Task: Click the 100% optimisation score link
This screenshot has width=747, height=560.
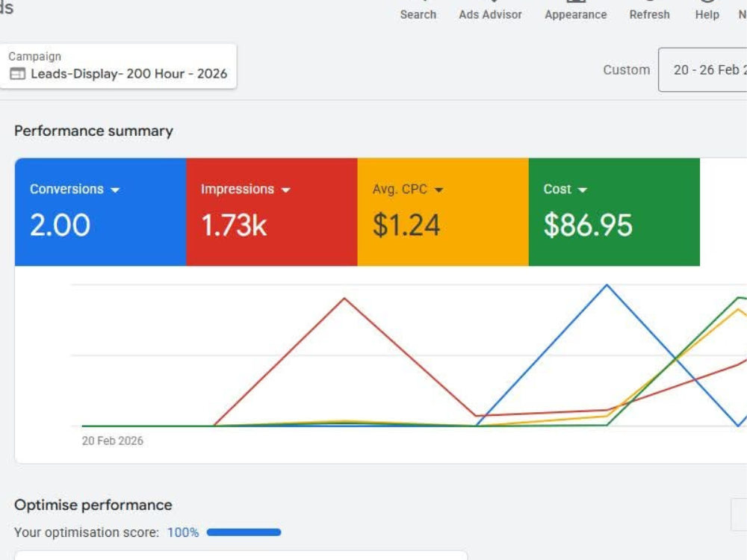Action: pyautogui.click(x=183, y=532)
